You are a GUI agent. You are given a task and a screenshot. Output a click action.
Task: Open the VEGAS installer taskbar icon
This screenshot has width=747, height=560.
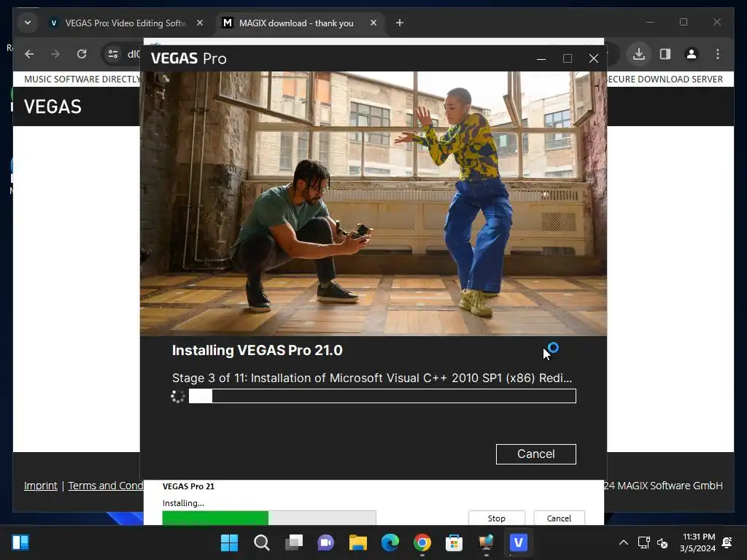click(519, 542)
